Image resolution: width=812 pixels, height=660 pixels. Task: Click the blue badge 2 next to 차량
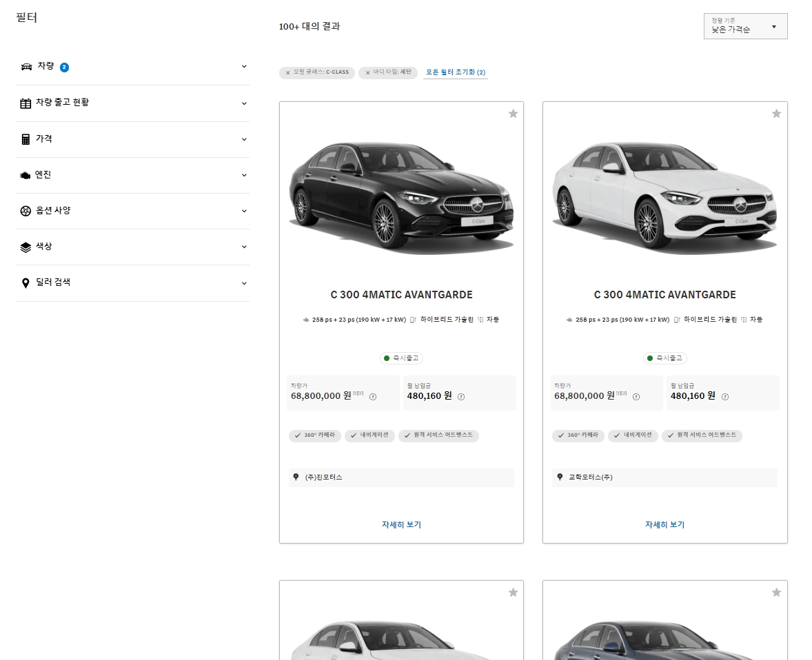[64, 68]
